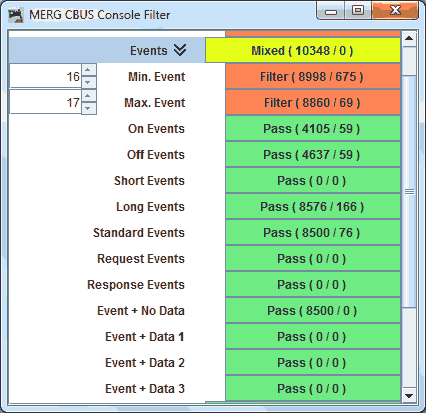Toggle the Standard Events pass button
426x413 pixels.
[x=313, y=233]
